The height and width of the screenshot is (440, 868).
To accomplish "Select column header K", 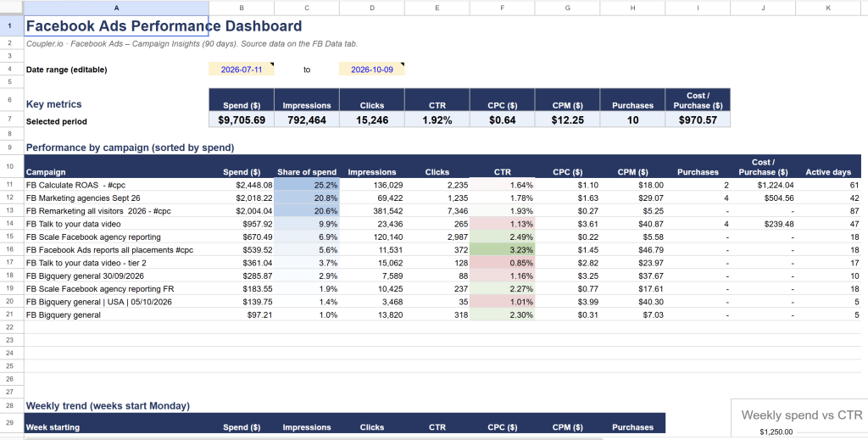I will [828, 8].
